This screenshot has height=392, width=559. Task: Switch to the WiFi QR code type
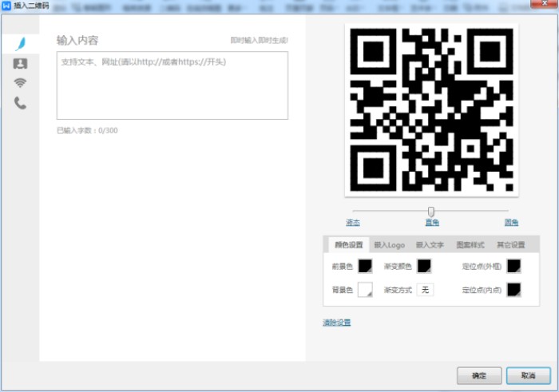coord(20,83)
